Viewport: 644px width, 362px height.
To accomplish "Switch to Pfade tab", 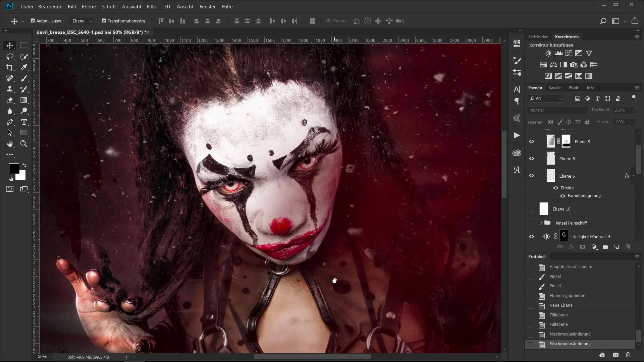I will pos(574,88).
